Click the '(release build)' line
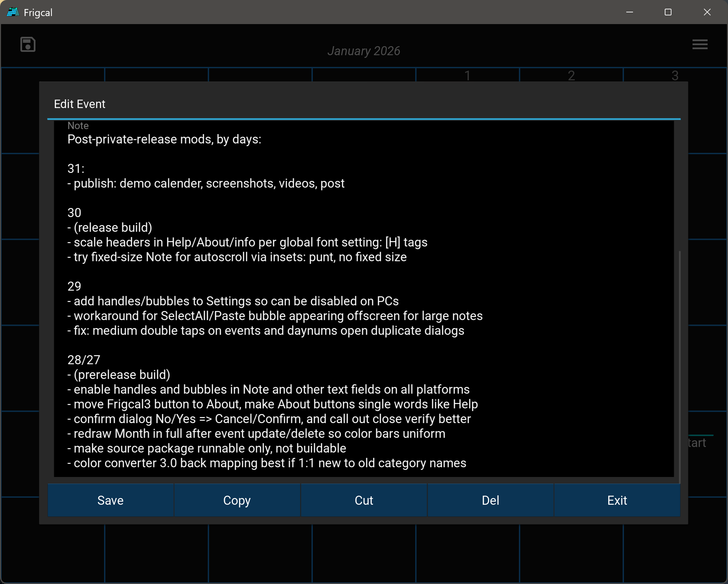Screen dimensions: 728x584 point(110,227)
